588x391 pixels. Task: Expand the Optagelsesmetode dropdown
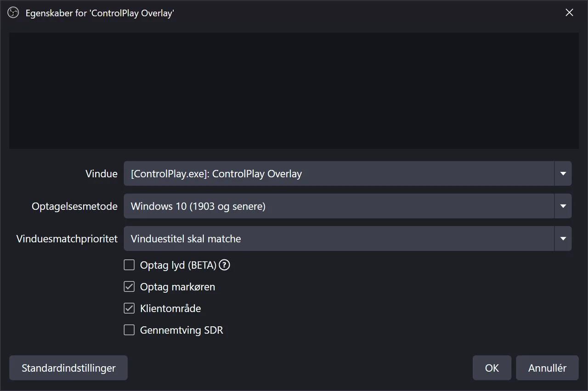click(348, 206)
